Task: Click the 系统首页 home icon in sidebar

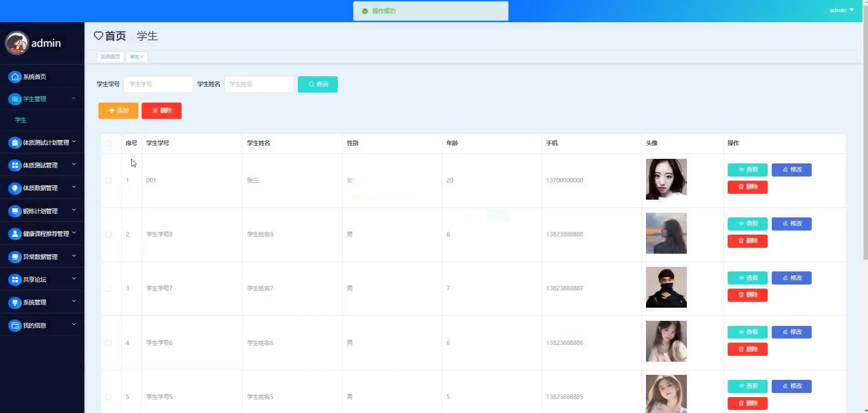Action: point(15,77)
